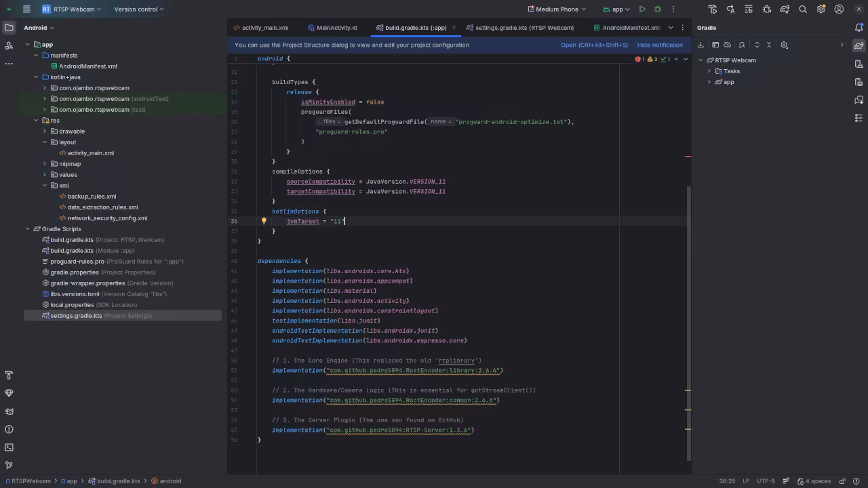The width and height of the screenshot is (868, 488).
Task: Open the Terminal tool window
Action: [x=9, y=447]
